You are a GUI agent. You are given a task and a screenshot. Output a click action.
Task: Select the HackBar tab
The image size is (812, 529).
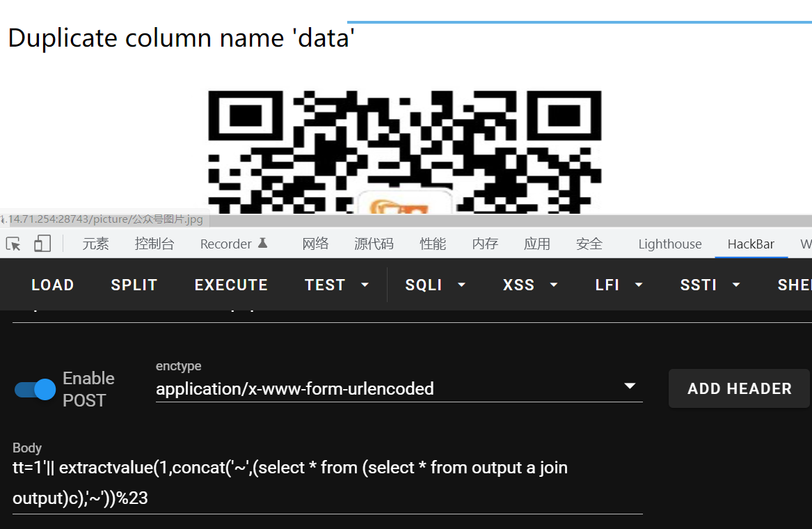[x=751, y=244]
